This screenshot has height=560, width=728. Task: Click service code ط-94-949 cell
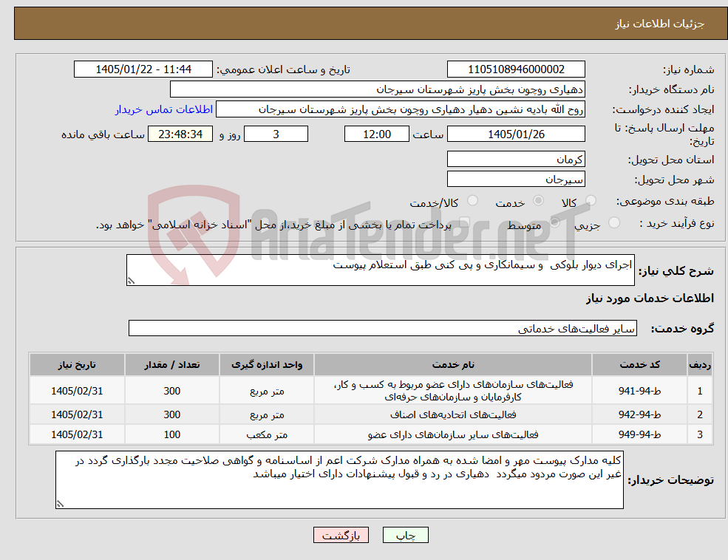click(639, 434)
